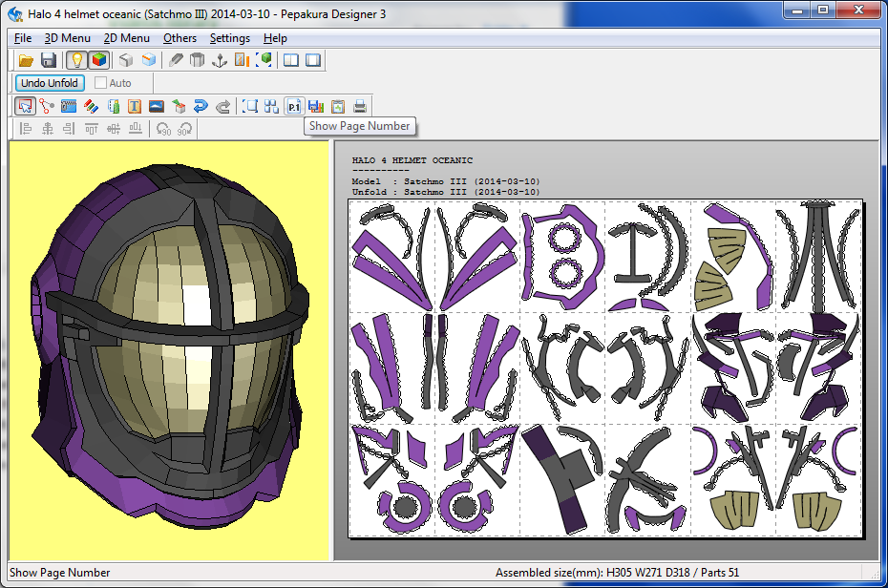The width and height of the screenshot is (888, 588).
Task: Click the align left icon
Action: pyautogui.click(x=25, y=129)
